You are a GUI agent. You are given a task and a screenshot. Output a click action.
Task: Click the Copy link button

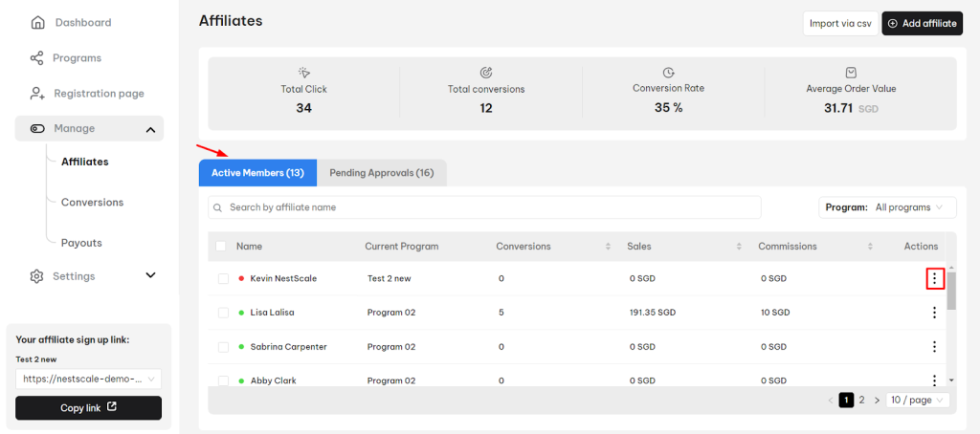(88, 408)
